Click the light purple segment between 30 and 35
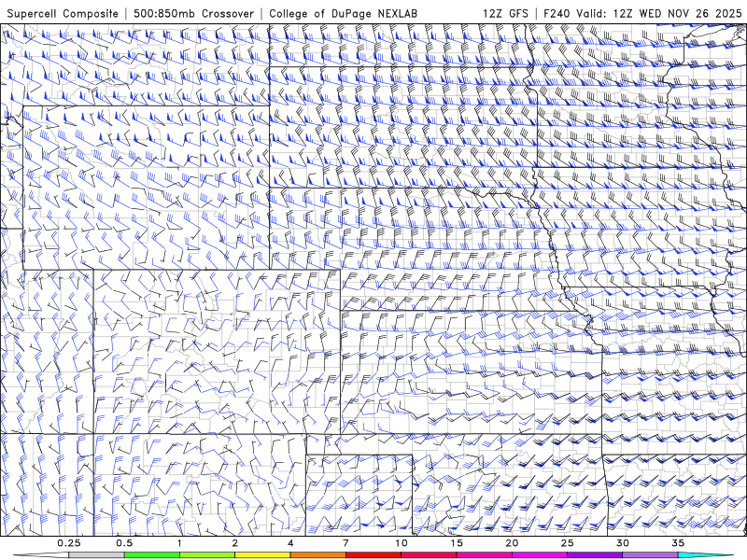Viewport: 747px width, 560px height. click(x=650, y=555)
